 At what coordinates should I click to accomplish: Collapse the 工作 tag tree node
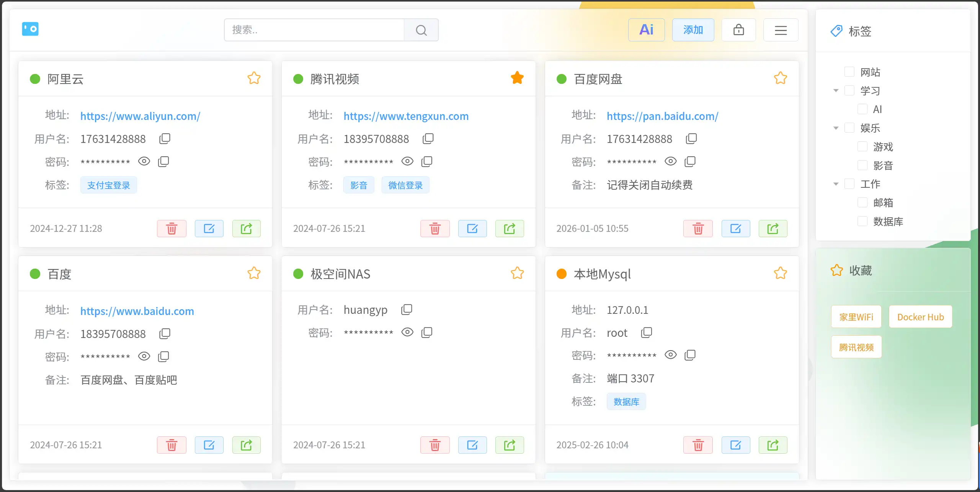pos(836,184)
